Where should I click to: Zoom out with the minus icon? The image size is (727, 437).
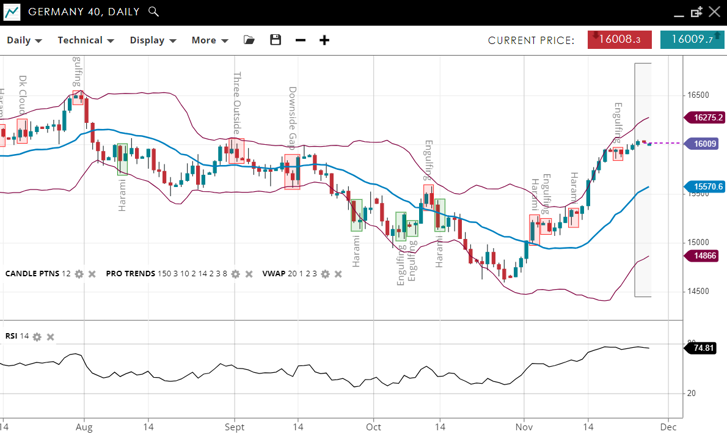pyautogui.click(x=300, y=40)
